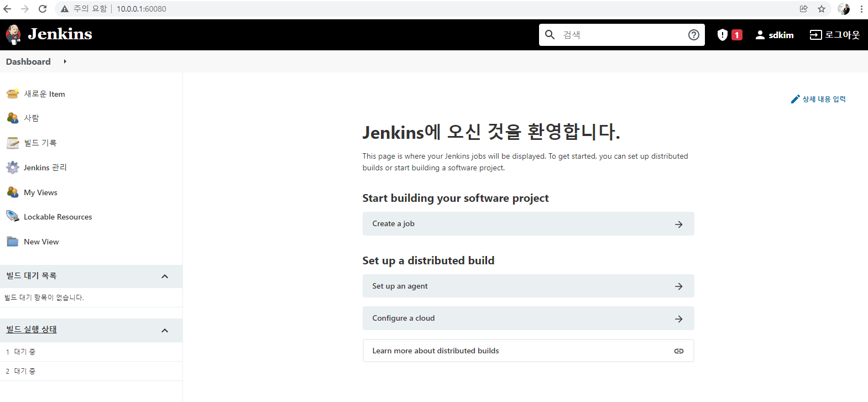Open My Views in sidebar
This screenshot has height=402, width=868.
(x=40, y=192)
